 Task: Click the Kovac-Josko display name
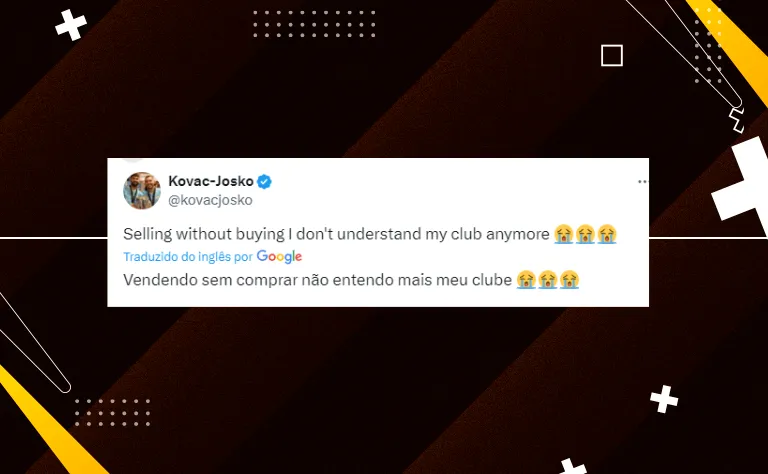pos(211,181)
